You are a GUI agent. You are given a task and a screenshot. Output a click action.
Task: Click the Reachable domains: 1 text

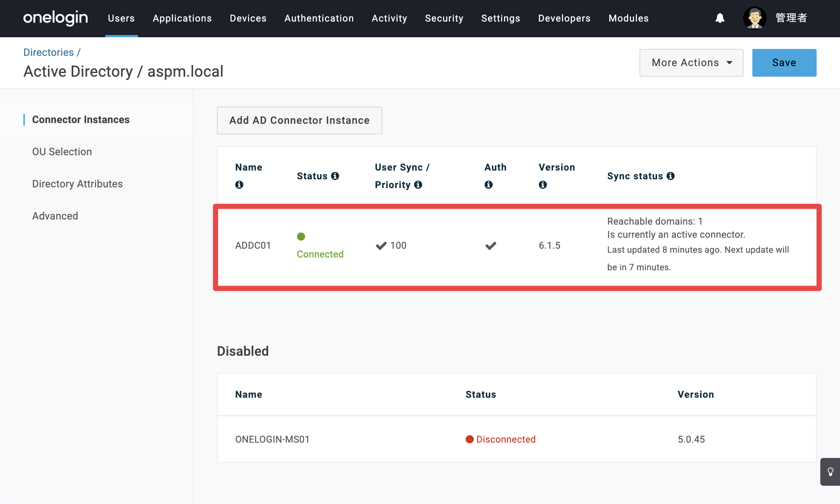click(x=655, y=221)
